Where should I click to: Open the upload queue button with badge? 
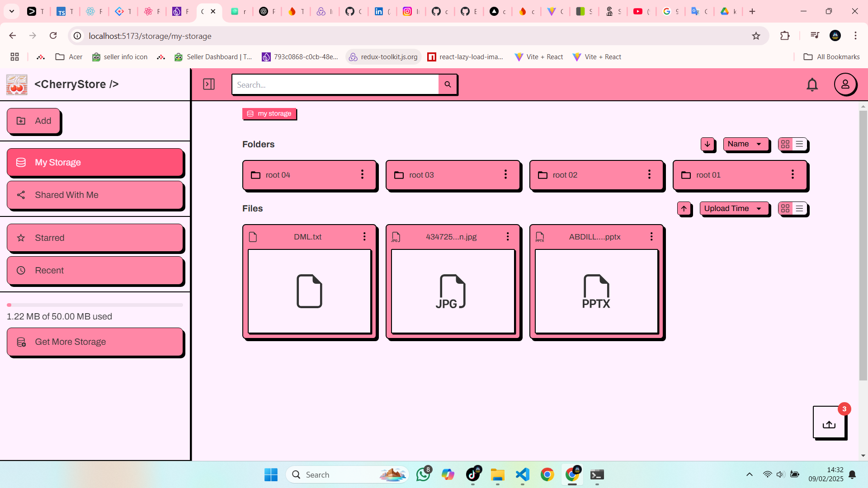pos(829,423)
